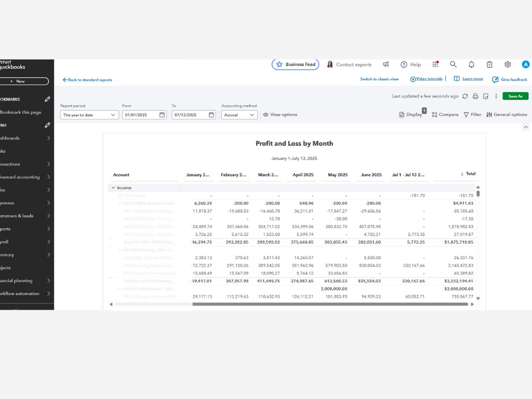
Task: Open the Learn more link
Action: tap(469, 79)
